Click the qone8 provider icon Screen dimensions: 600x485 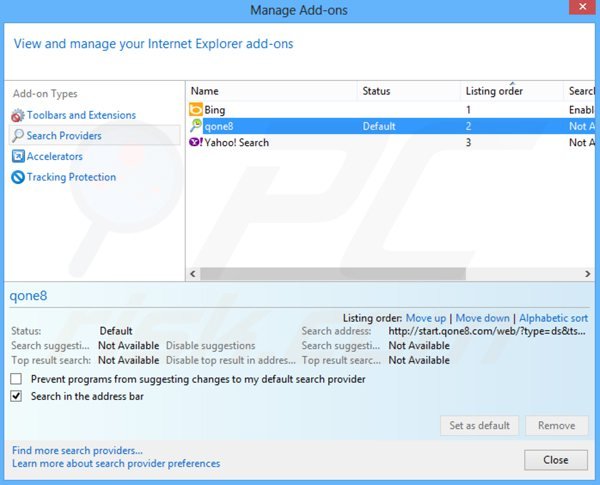[196, 126]
